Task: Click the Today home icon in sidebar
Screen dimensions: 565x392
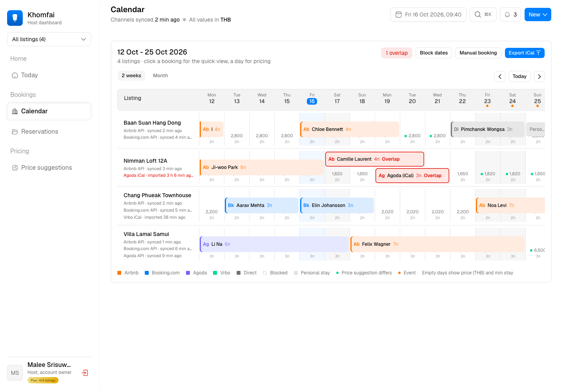Action: [15, 75]
